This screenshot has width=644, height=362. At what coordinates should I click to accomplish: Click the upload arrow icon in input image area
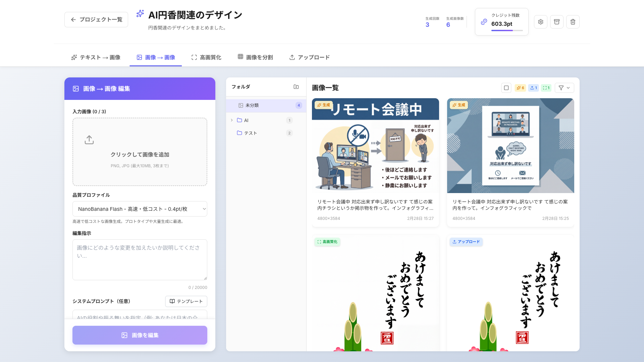[x=89, y=140]
